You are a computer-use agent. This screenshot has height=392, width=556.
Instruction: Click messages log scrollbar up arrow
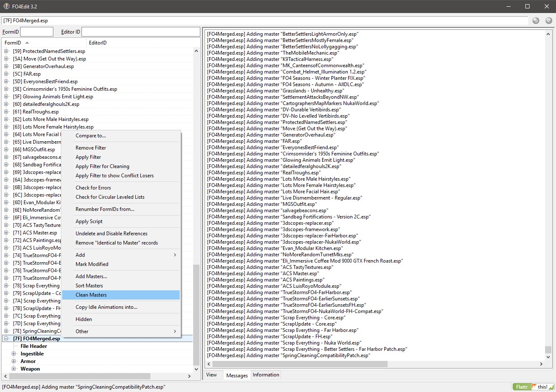coord(548,34)
